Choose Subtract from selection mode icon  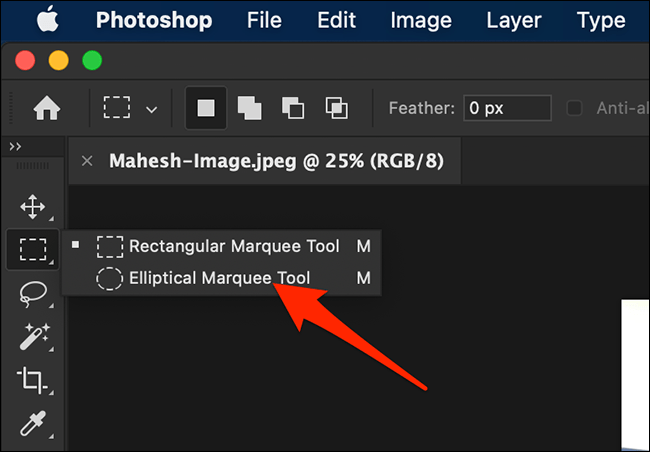tap(293, 108)
